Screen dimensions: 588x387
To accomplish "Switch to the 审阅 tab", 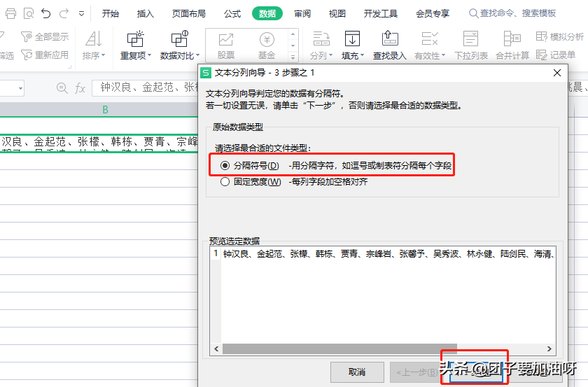I will click(302, 14).
